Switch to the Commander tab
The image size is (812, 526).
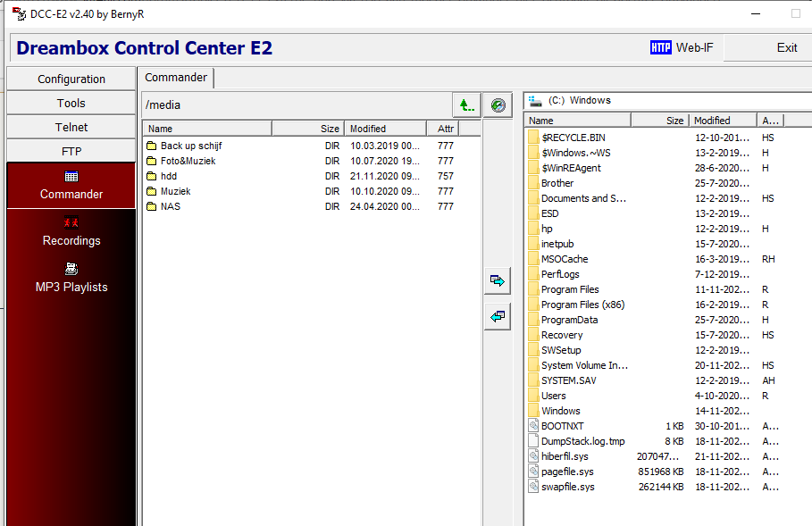coord(176,78)
